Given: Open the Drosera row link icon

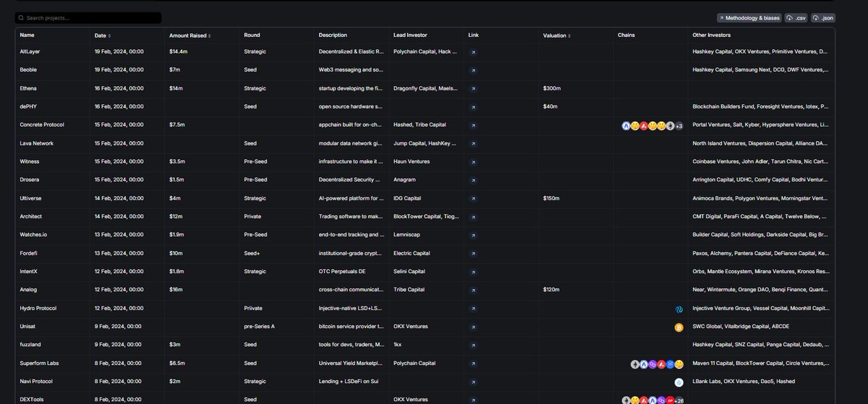Looking at the screenshot, I should [x=473, y=180].
